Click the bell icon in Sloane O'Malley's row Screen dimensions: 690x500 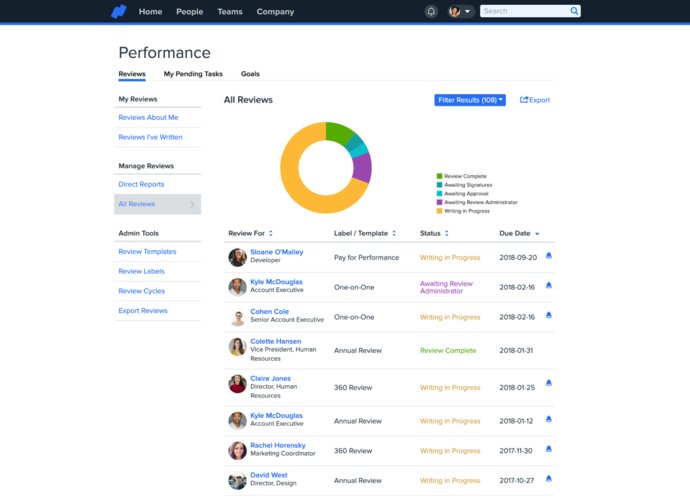(x=548, y=256)
